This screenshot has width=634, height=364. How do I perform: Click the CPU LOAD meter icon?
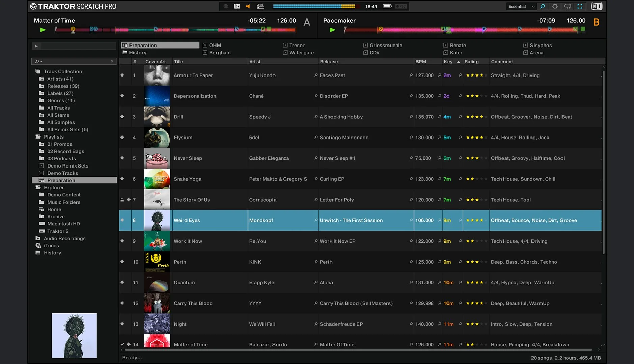(x=260, y=6)
